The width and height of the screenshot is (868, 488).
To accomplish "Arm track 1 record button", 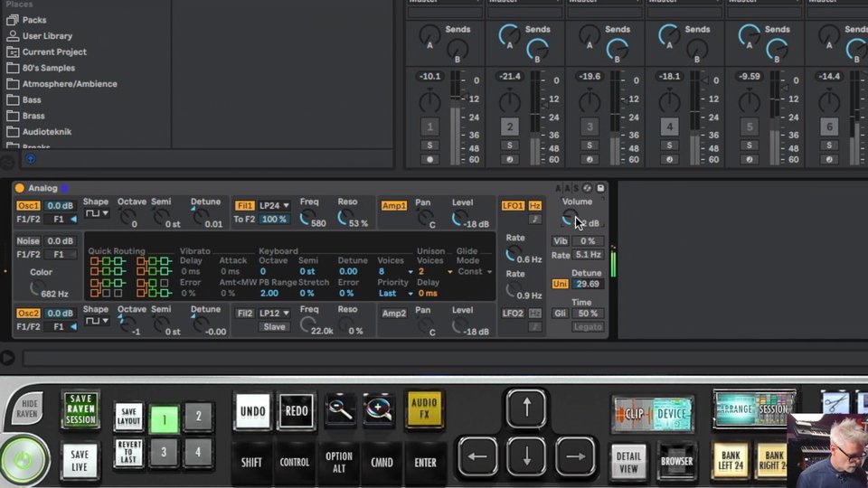I will [429, 159].
